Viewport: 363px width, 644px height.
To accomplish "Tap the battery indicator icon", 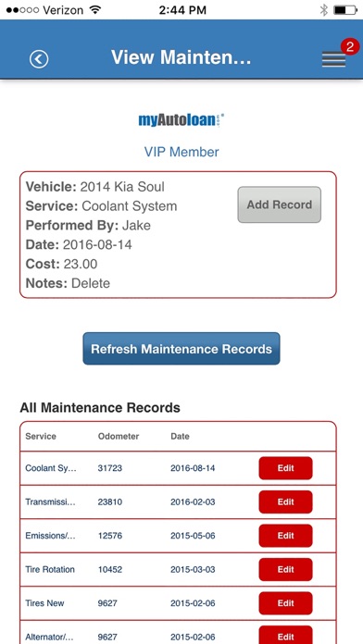I will click(345, 10).
